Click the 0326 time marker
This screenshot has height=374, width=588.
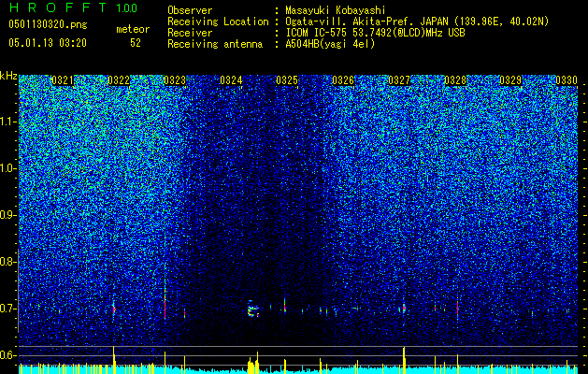(x=343, y=79)
